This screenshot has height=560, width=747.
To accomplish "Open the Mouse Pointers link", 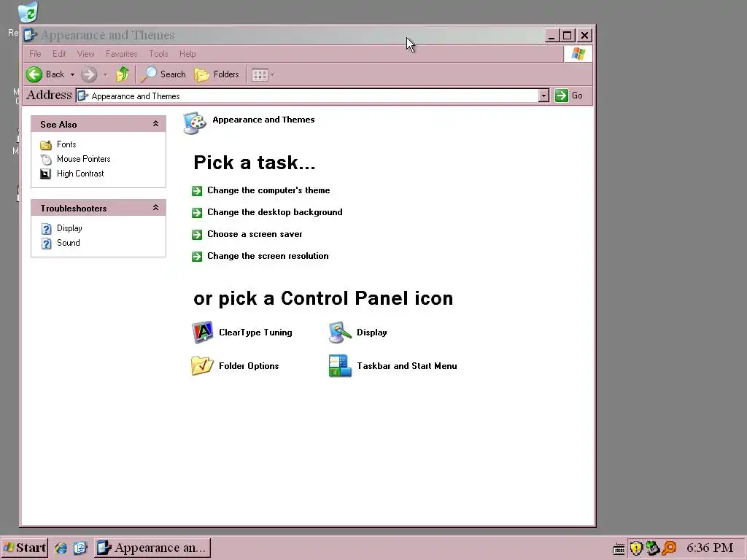I will (83, 159).
